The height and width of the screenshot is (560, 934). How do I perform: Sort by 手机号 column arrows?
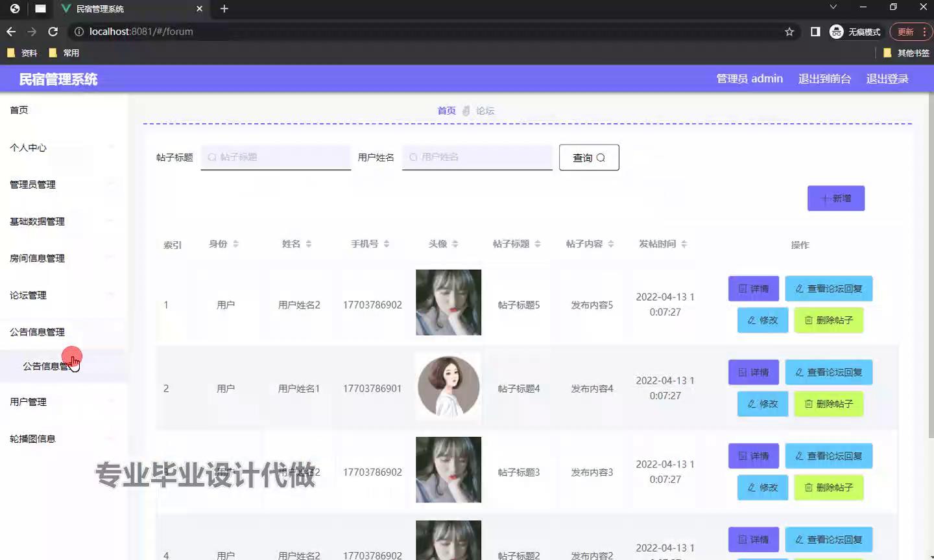coord(387,244)
